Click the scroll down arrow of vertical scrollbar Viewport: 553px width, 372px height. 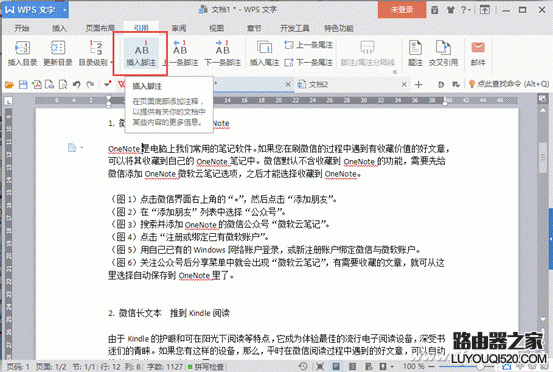click(543, 319)
